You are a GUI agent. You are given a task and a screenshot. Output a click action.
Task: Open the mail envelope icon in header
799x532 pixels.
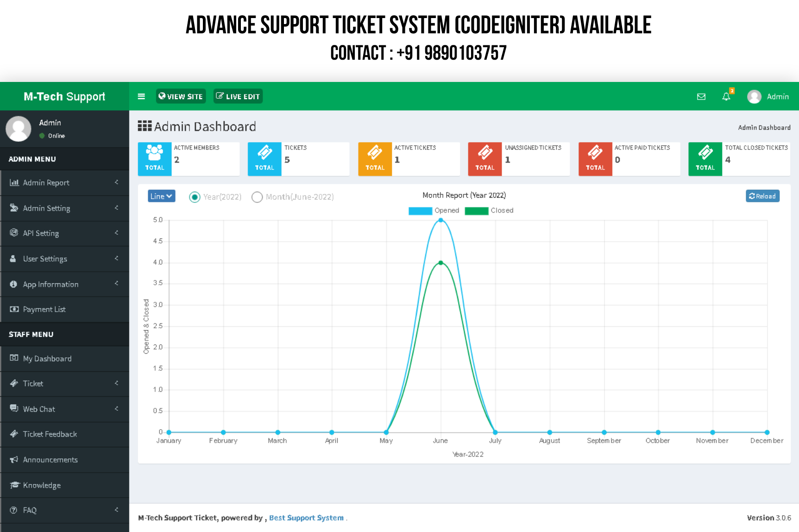(x=701, y=96)
